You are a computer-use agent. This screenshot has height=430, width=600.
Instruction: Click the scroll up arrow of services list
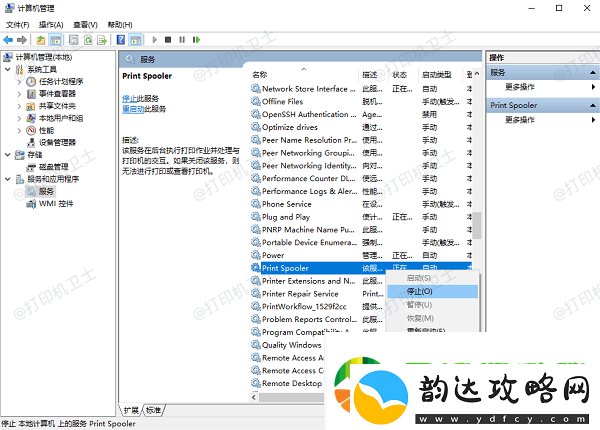pos(477,74)
